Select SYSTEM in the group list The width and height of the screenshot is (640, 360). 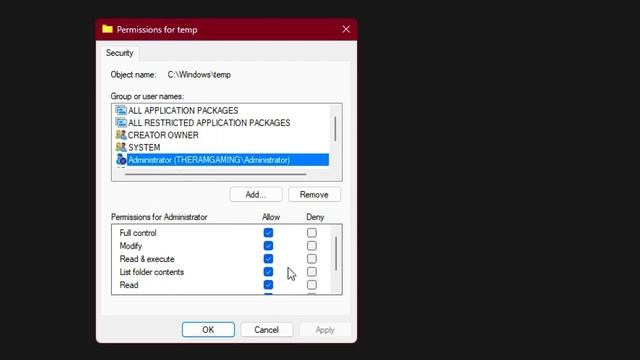point(144,147)
